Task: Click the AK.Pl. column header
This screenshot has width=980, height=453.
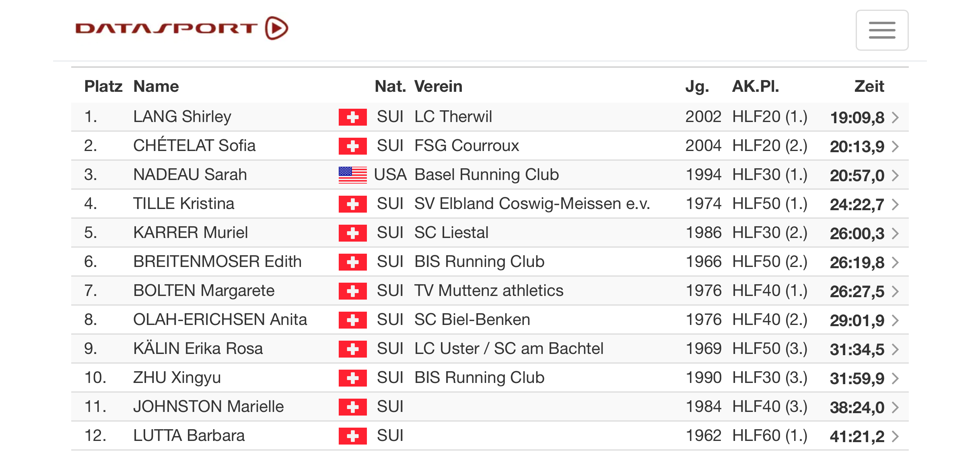Action: point(756,86)
